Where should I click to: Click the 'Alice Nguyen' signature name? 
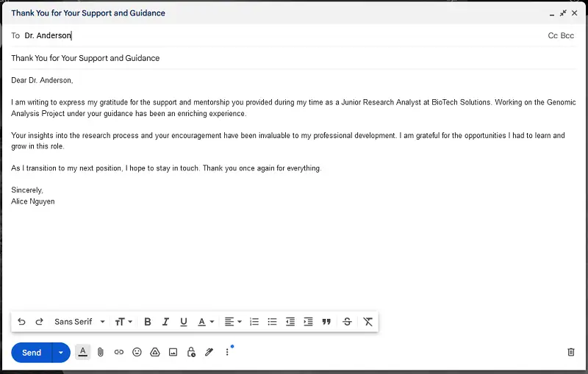(x=33, y=201)
